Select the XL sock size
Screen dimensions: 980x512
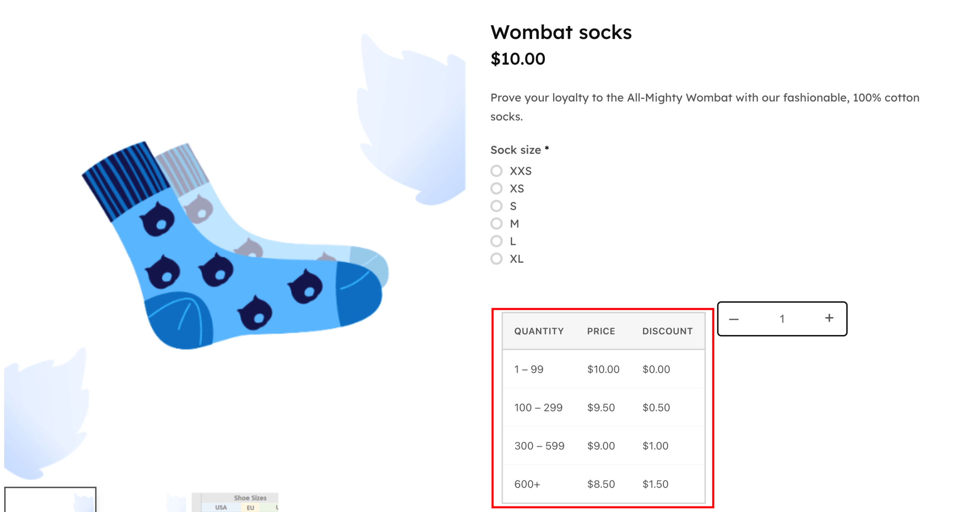(497, 259)
